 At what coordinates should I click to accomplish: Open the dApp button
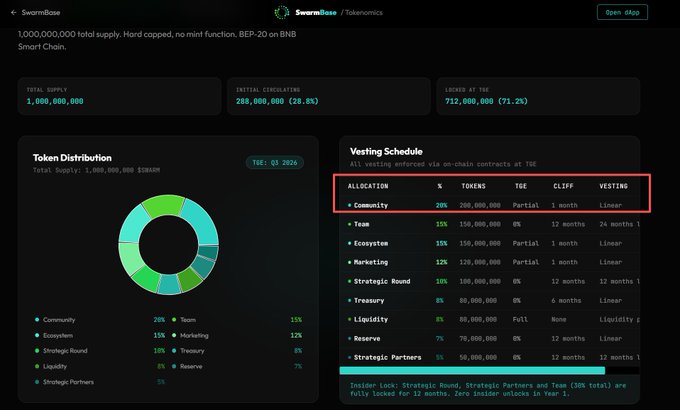[x=622, y=12]
